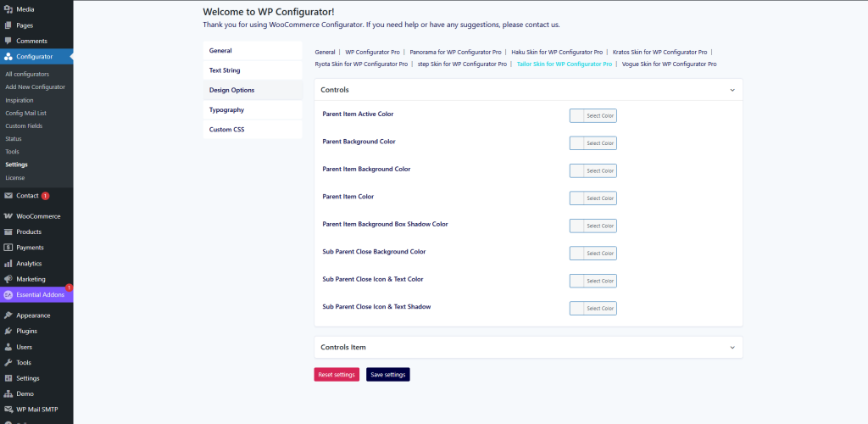Viewport: 868px width, 424px height.
Task: Select color for Sub Parent Close Background Color
Action: [x=593, y=253]
